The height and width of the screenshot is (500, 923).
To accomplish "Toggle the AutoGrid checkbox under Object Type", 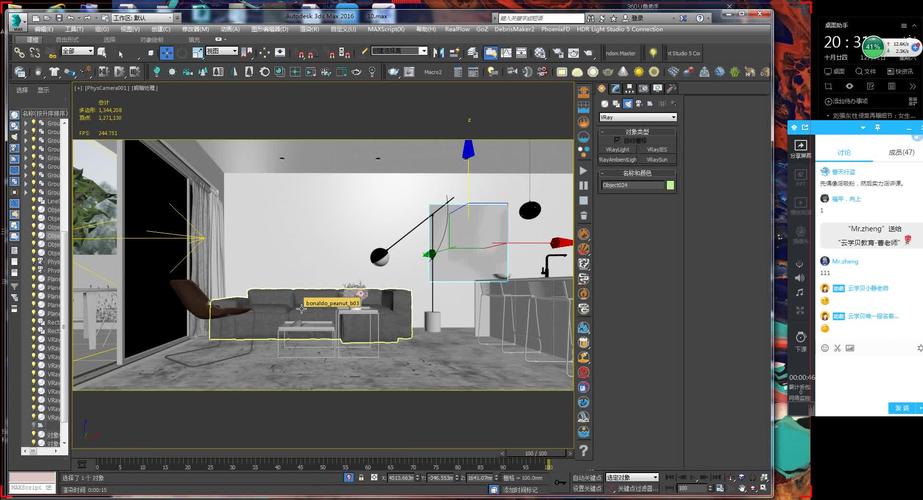I will coord(617,140).
